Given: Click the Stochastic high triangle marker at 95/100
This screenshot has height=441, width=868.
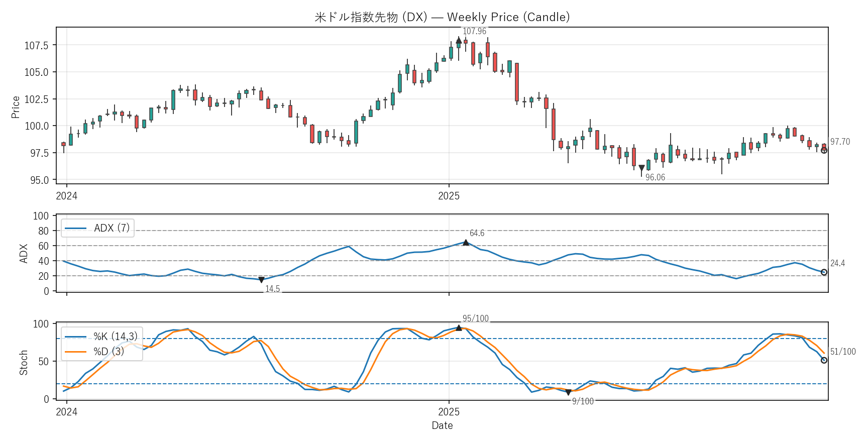Looking at the screenshot, I should coord(459,327).
